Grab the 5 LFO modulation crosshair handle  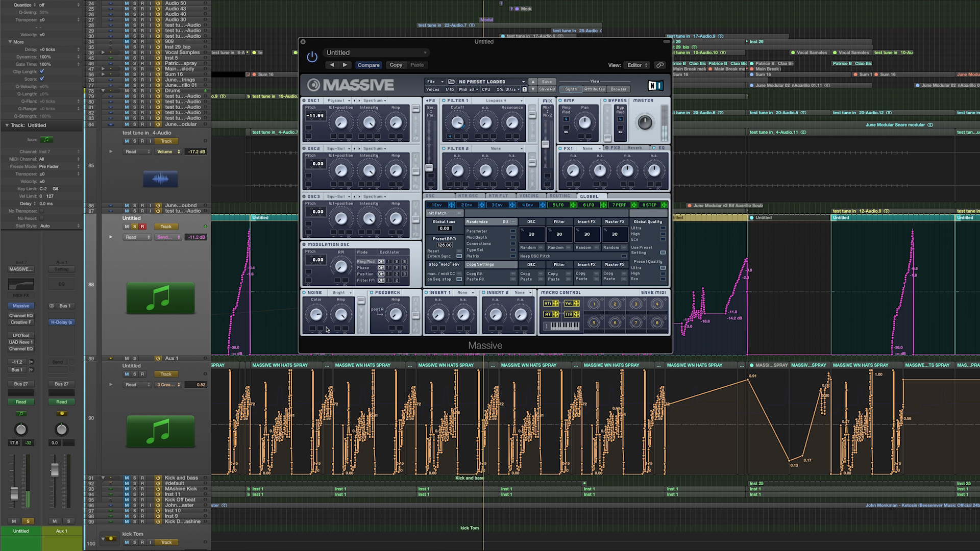[573, 205]
